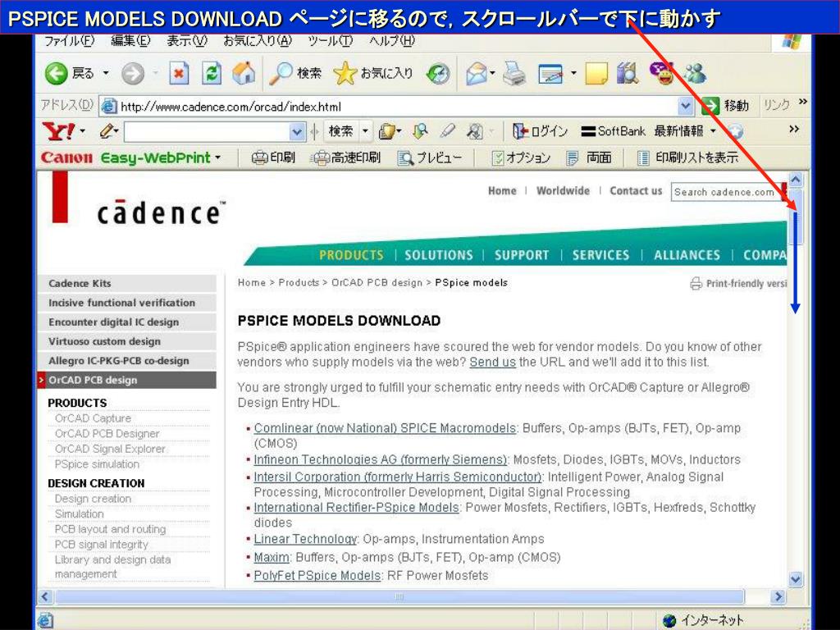Image resolution: width=840 pixels, height=630 pixels.
Task: Open the 編集(E) menu
Action: click(x=130, y=41)
